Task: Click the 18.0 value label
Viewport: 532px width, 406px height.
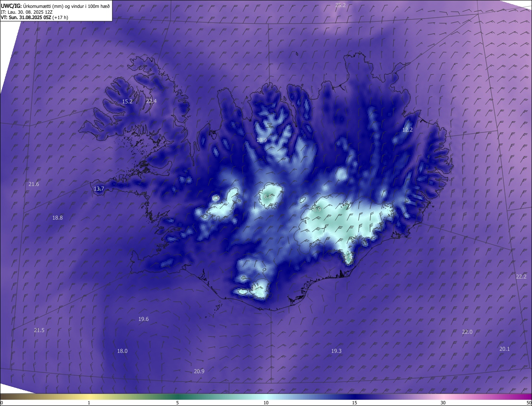Action: click(x=122, y=351)
